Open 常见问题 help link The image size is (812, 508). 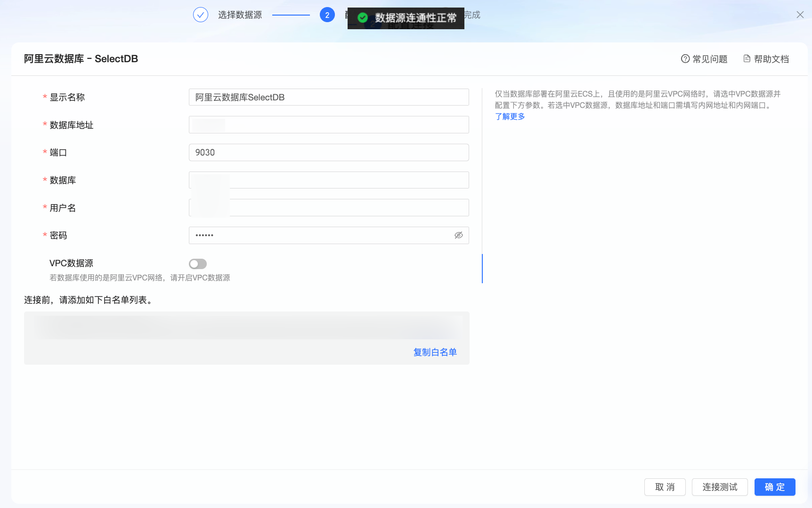pyautogui.click(x=704, y=59)
